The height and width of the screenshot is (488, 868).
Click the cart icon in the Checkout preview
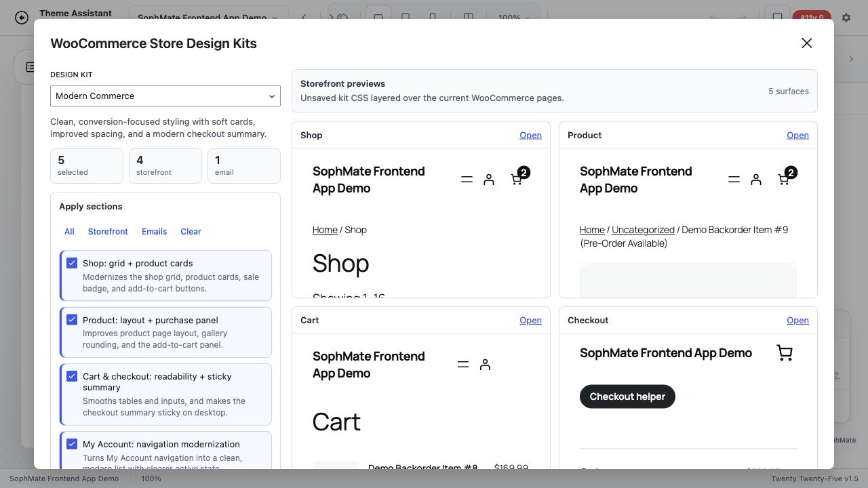tap(785, 353)
